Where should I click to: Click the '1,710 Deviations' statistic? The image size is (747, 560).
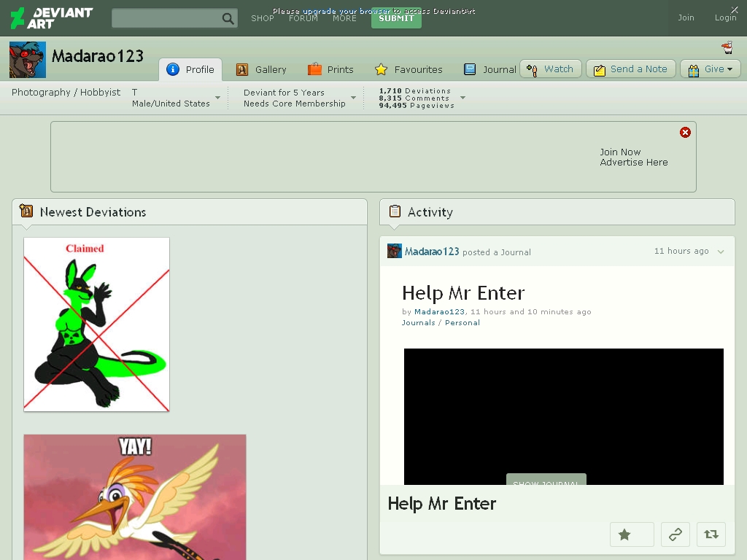click(x=415, y=90)
